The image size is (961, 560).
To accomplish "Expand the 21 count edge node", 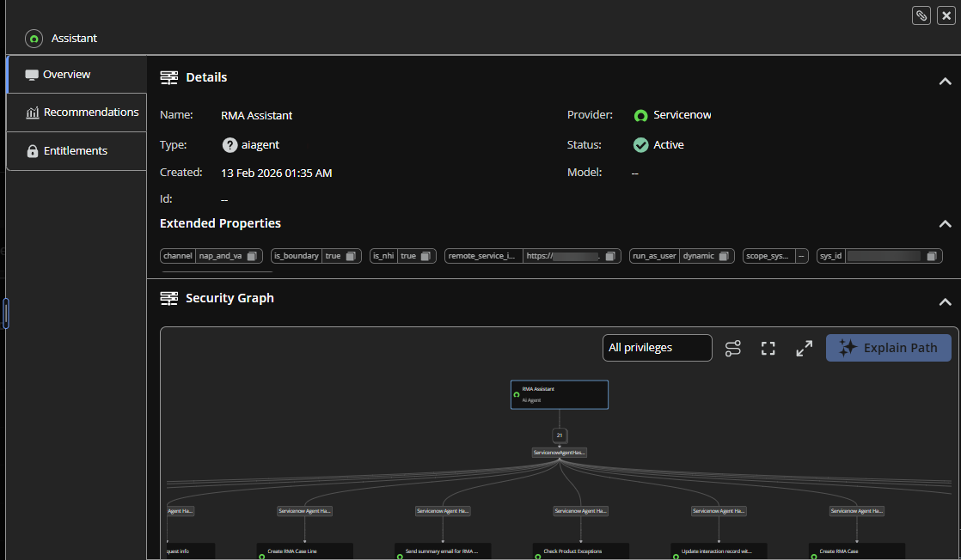I will tap(560, 435).
